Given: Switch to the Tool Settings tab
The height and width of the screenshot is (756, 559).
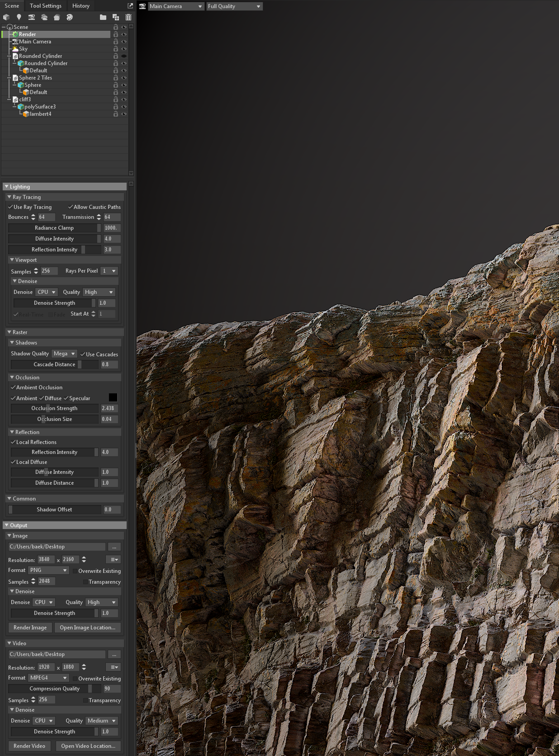Looking at the screenshot, I should 45,6.
